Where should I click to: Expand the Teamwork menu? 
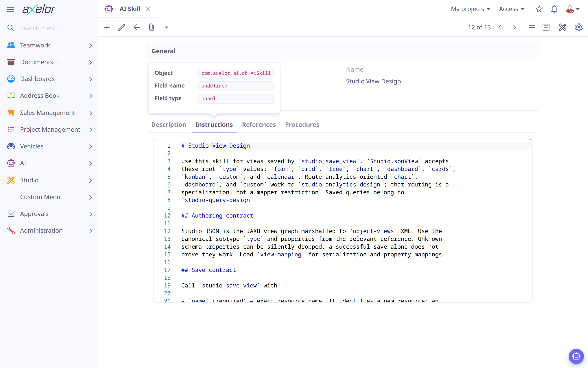49,45
